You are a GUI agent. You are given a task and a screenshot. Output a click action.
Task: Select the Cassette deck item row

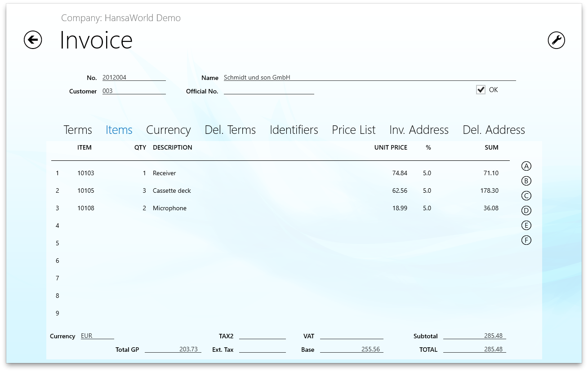coord(172,190)
